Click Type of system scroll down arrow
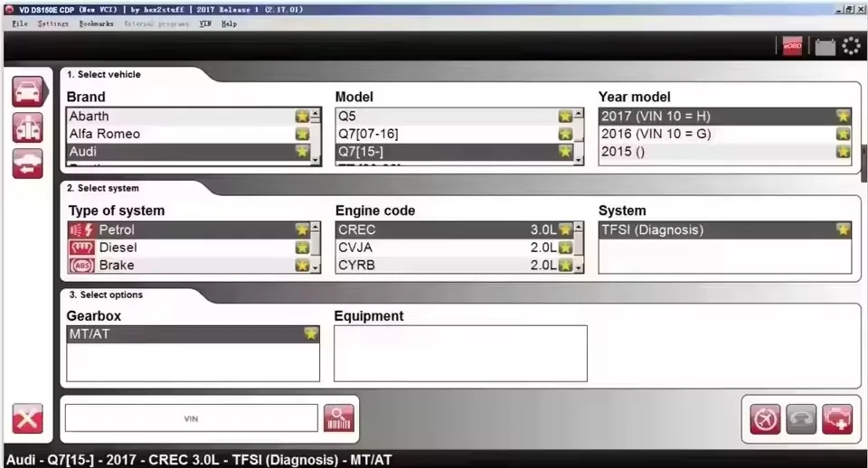Image resolution: width=868 pixels, height=468 pixels. 316,267
